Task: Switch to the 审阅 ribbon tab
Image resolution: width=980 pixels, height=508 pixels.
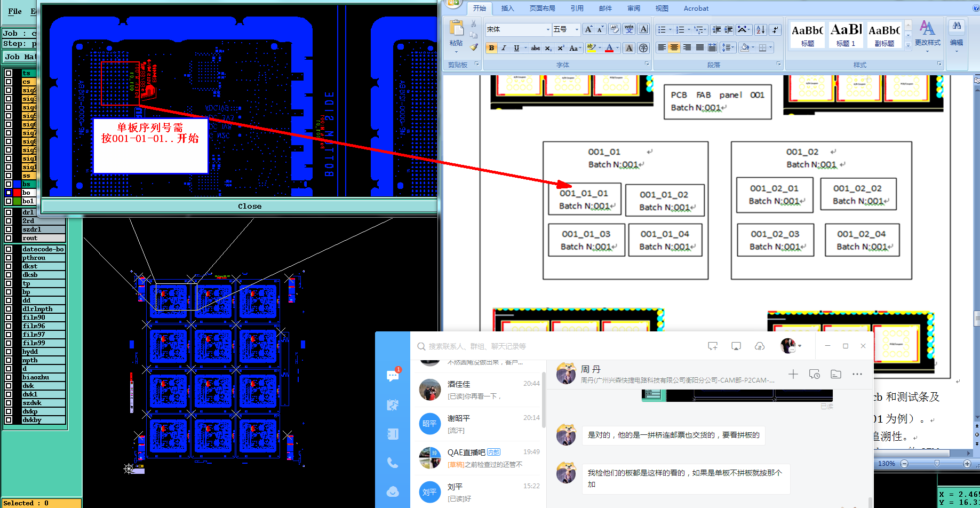Action: click(x=634, y=9)
